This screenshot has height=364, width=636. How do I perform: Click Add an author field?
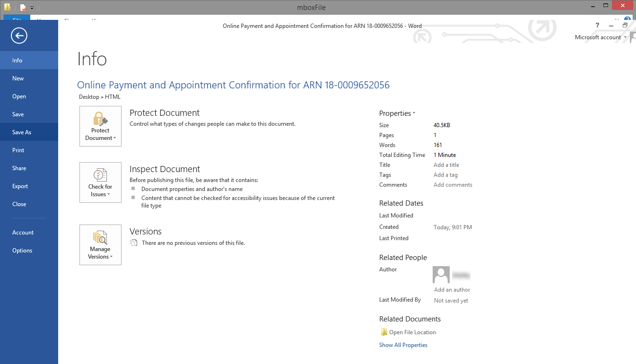point(452,290)
